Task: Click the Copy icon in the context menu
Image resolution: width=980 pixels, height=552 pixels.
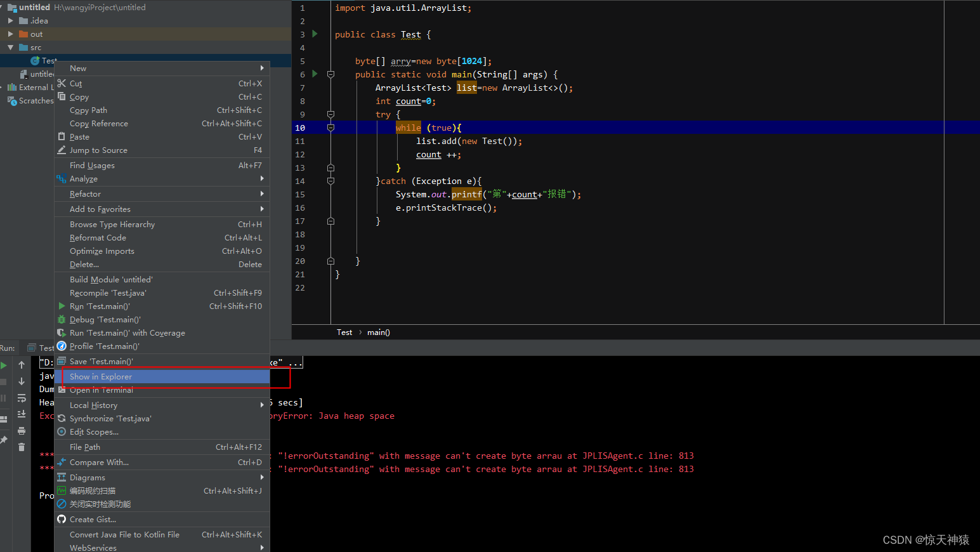Action: [62, 96]
